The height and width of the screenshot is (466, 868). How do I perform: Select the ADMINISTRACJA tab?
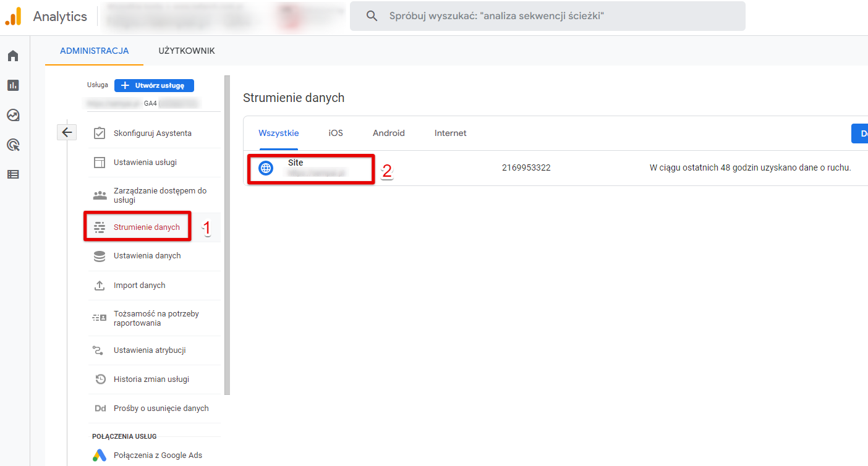click(95, 51)
